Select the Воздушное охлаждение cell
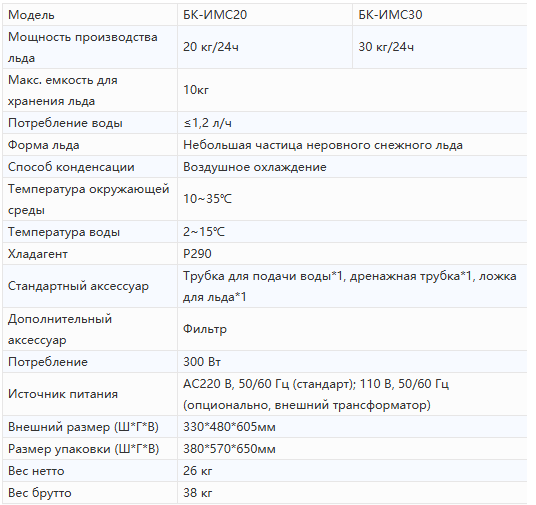 pyautogui.click(x=352, y=167)
